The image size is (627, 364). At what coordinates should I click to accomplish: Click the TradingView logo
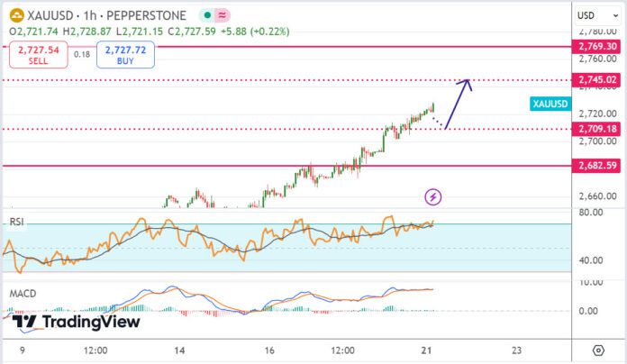point(77,322)
